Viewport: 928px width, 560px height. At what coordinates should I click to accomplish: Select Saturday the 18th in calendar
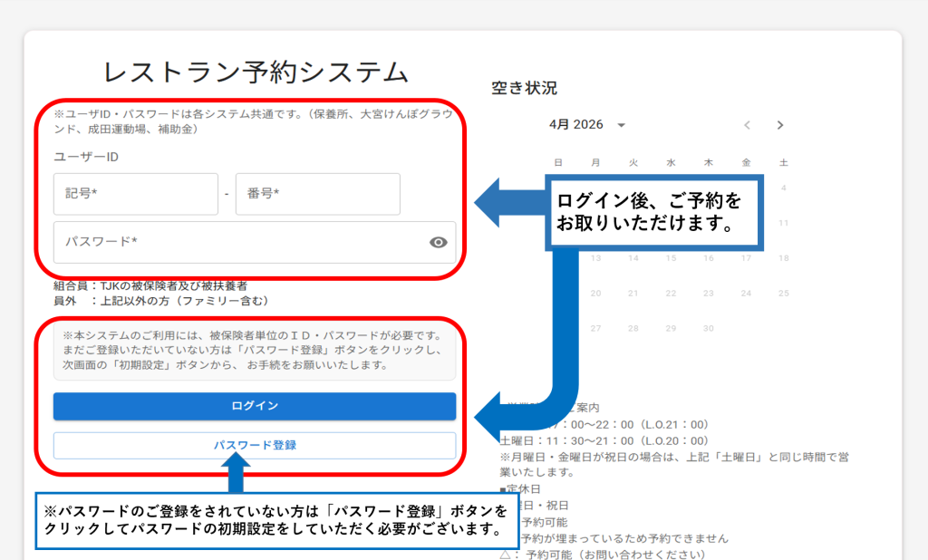(784, 258)
